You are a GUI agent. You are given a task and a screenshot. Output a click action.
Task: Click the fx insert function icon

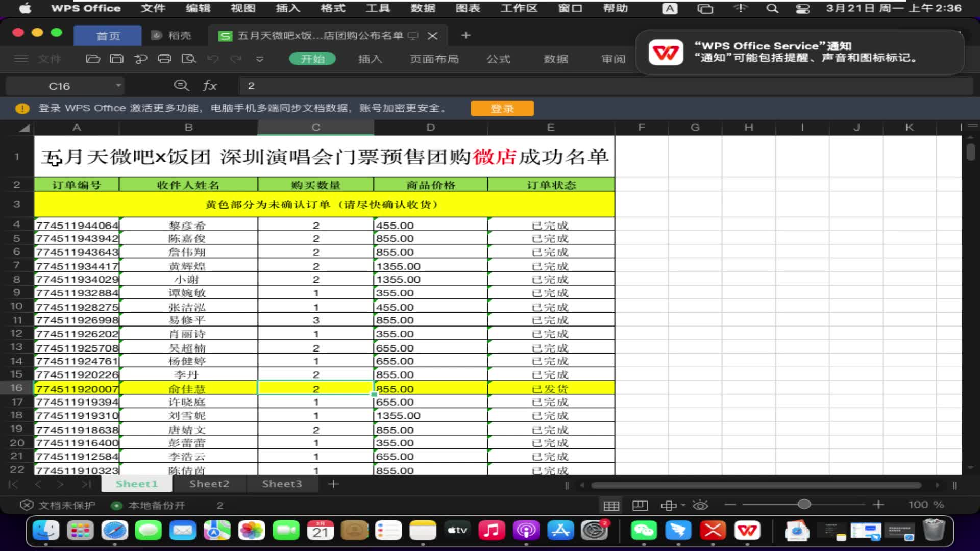pyautogui.click(x=210, y=85)
